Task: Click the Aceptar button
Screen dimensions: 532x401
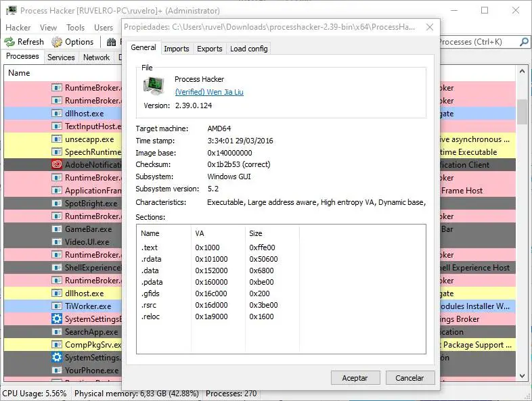Action: point(355,377)
